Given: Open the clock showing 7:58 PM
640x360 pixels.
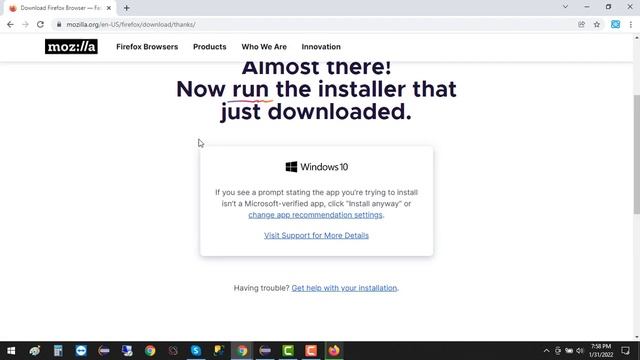Looking at the screenshot, I should (x=601, y=351).
